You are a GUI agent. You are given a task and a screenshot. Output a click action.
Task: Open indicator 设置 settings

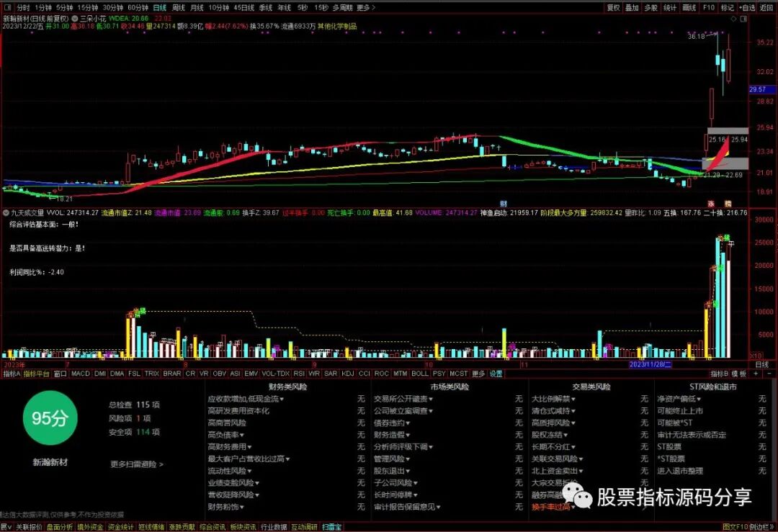click(496, 374)
